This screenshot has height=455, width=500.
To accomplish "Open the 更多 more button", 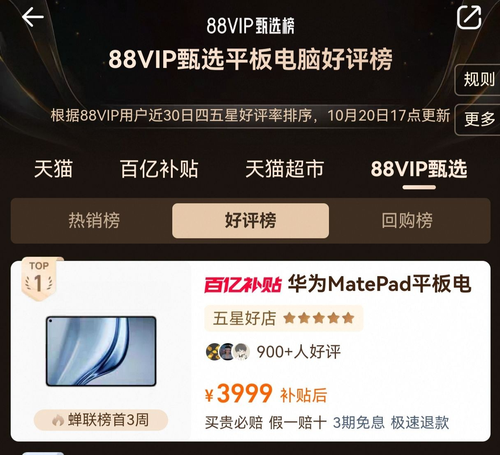I will coord(479,119).
